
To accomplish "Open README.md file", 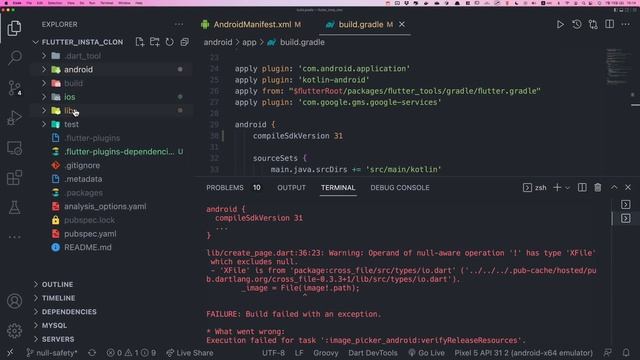I will pos(88,247).
